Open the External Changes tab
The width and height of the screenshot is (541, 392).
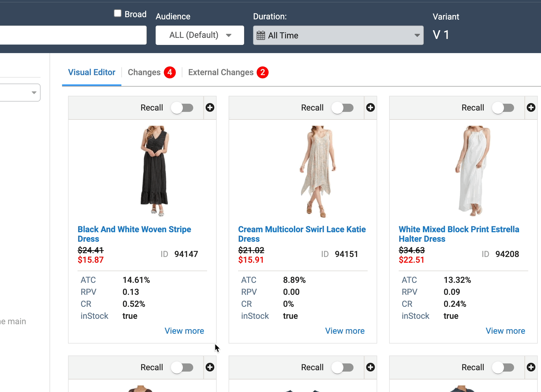[221, 72]
